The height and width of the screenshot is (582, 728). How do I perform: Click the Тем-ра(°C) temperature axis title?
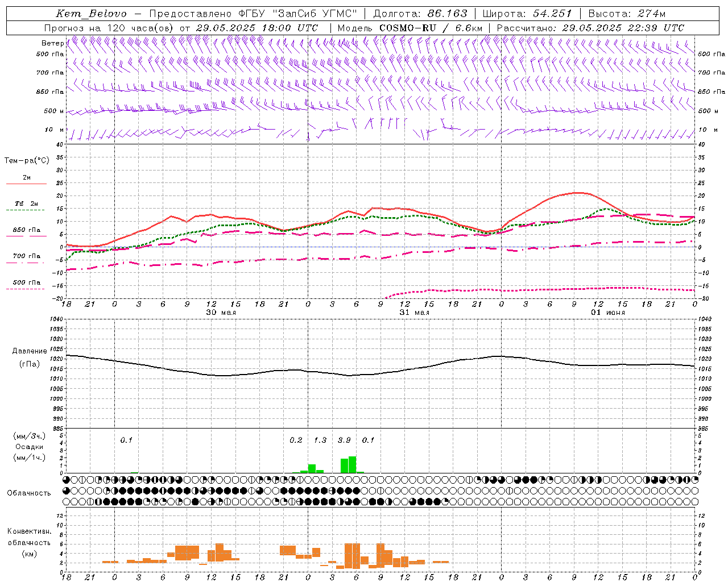(27, 161)
